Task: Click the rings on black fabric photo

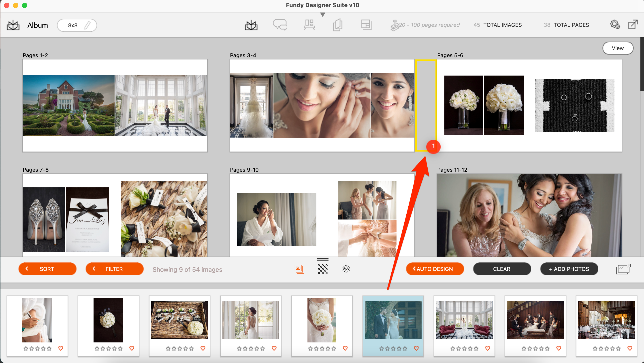Action: [574, 105]
